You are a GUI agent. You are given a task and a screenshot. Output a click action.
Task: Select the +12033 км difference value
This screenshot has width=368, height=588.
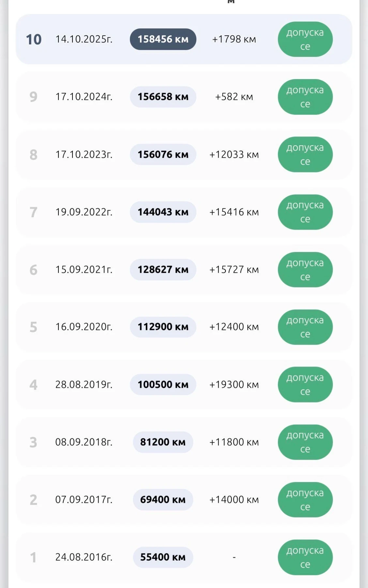pyautogui.click(x=234, y=155)
